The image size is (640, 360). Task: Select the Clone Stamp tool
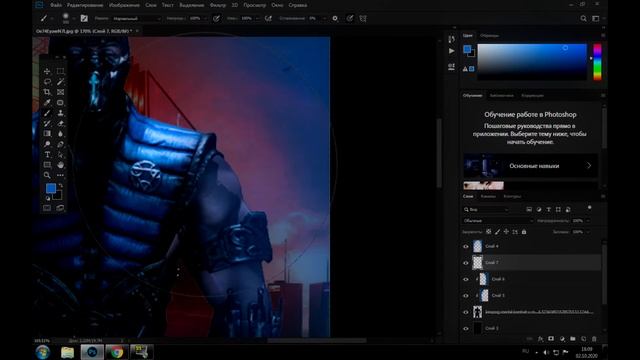tap(60, 113)
